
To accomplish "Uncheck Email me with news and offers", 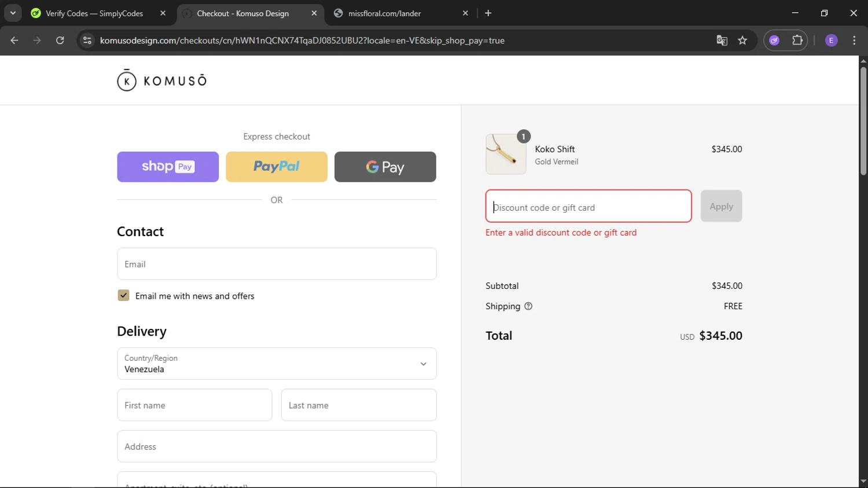I will tap(124, 296).
